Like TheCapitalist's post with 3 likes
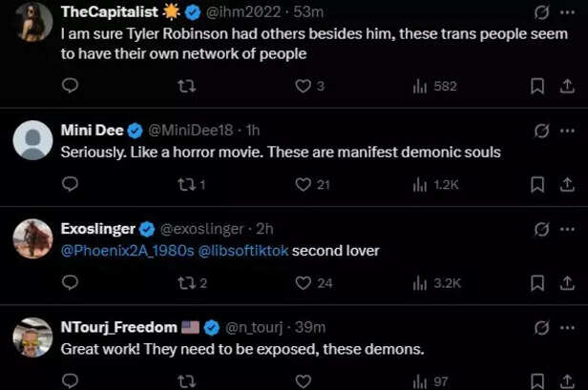 coord(304,86)
